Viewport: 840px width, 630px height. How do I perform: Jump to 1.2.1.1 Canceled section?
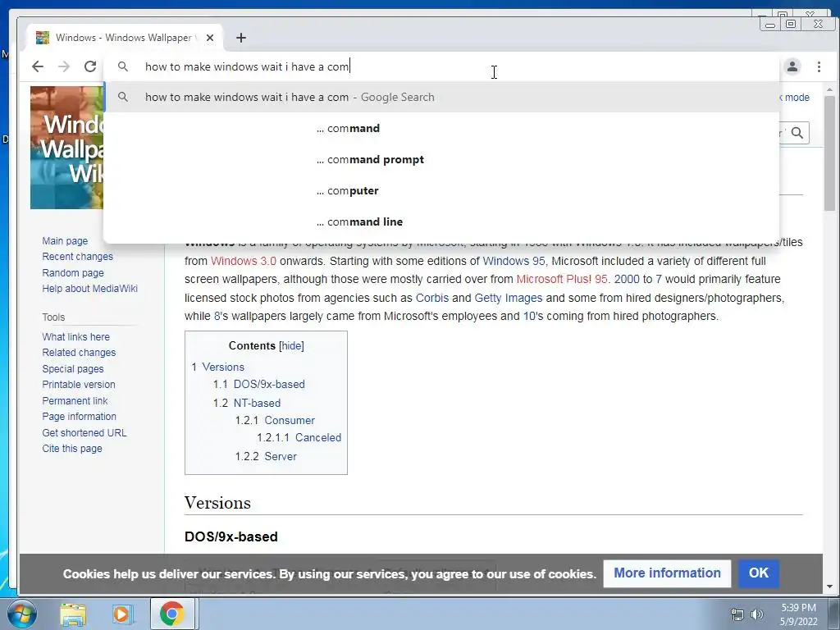click(299, 438)
